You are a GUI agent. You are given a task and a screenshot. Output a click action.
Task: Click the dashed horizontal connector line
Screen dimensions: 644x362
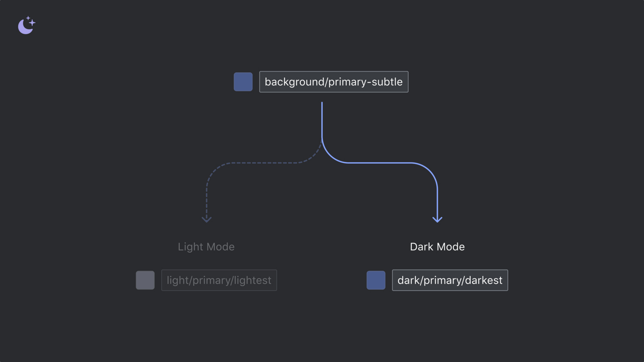[x=264, y=163]
